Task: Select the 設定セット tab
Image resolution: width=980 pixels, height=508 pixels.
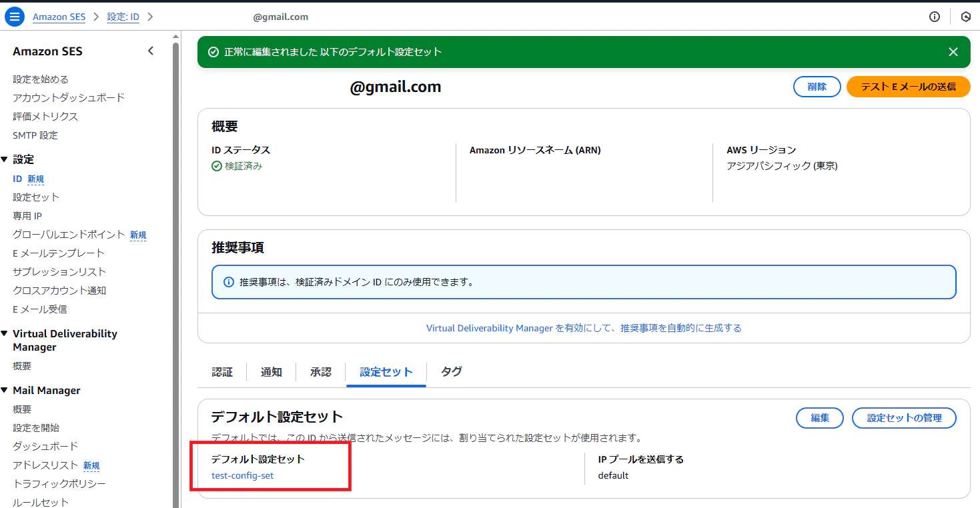Action: pyautogui.click(x=386, y=372)
